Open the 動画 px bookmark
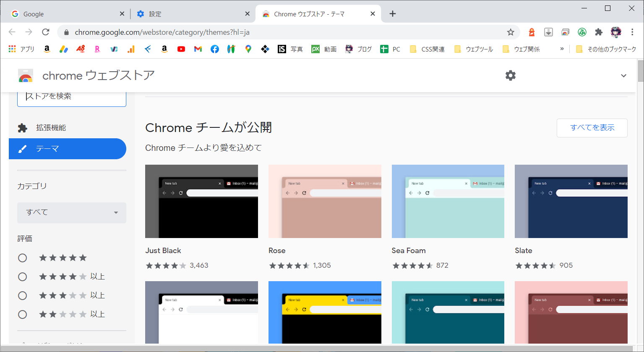Screen dimensions: 644x352 [x=324, y=49]
